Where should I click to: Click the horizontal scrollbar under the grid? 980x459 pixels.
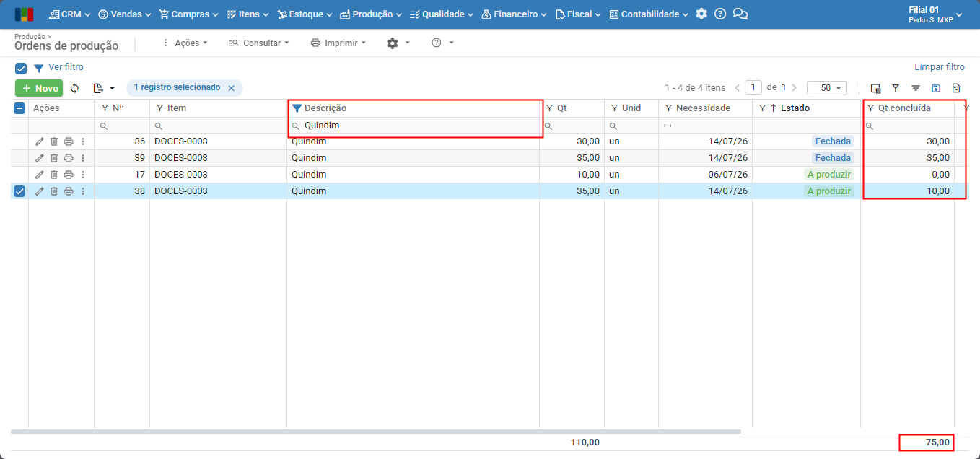coord(376,432)
